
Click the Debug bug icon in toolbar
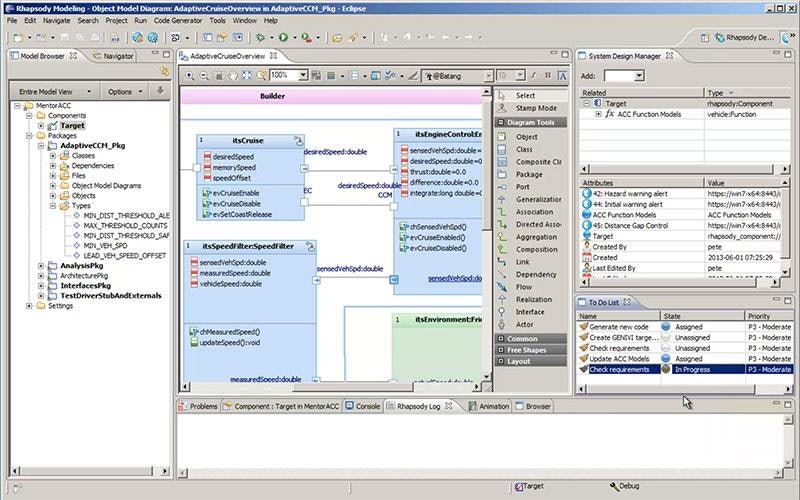pos(261,37)
